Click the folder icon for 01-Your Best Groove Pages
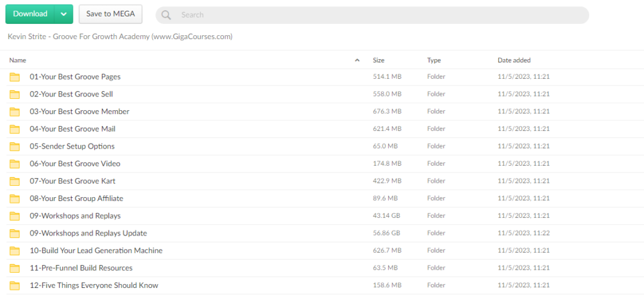Image resolution: width=644 pixels, height=308 pixels. (x=14, y=77)
